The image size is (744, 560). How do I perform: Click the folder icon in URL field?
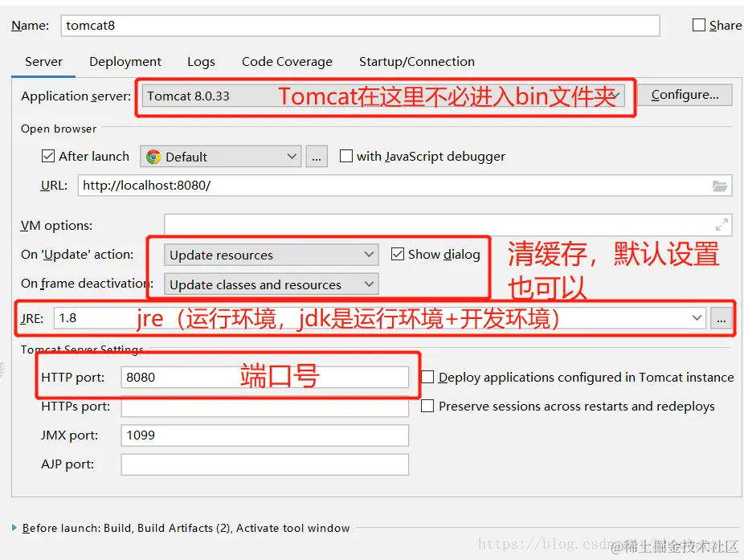click(x=719, y=186)
